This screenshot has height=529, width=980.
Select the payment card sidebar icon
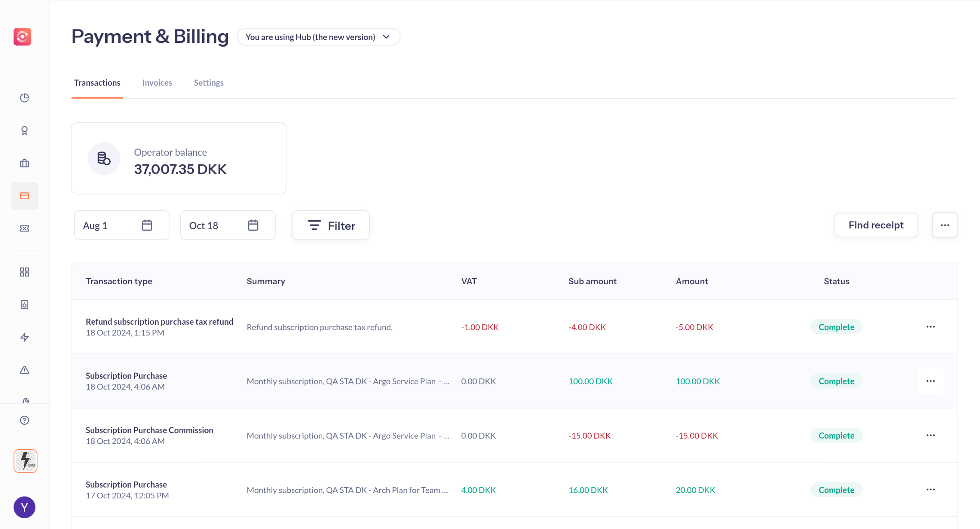pos(24,196)
